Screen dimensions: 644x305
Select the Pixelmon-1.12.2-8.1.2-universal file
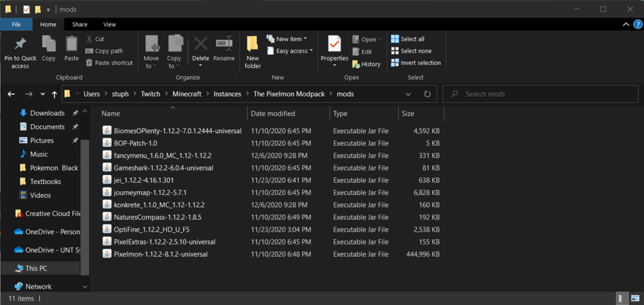pos(160,254)
